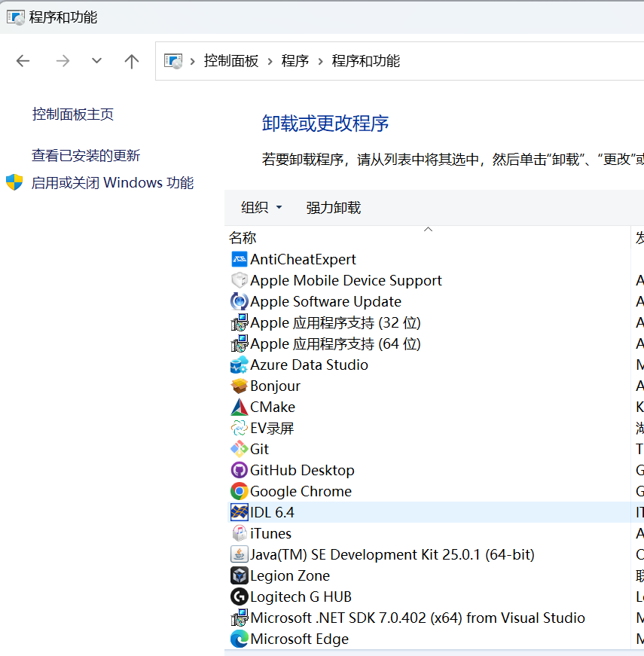Click the Microsoft Edge icon

coord(239,639)
